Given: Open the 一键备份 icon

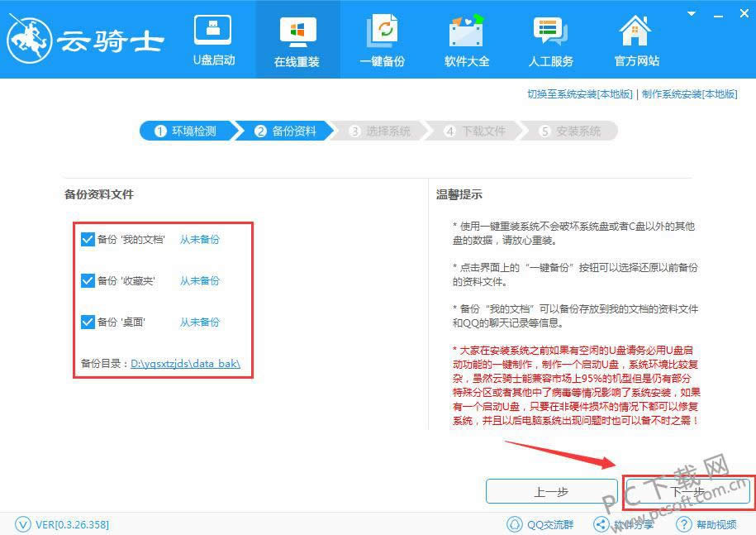Looking at the screenshot, I should pyautogui.click(x=382, y=31).
